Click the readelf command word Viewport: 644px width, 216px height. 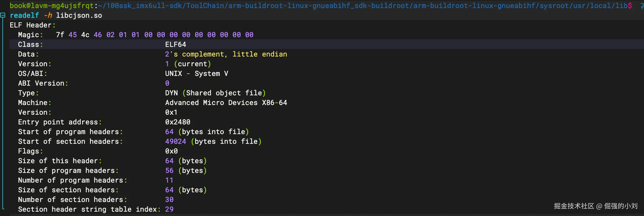point(24,15)
